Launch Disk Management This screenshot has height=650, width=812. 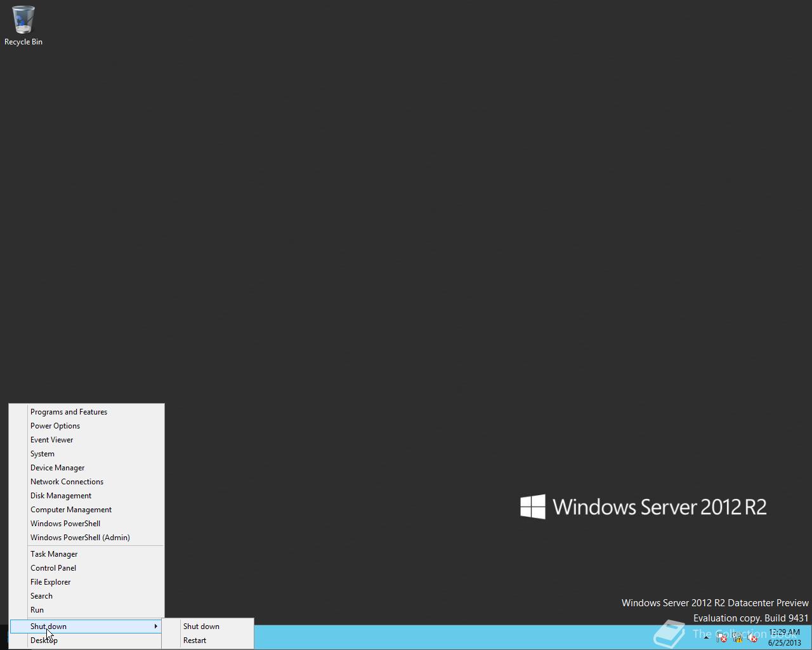click(x=87, y=496)
